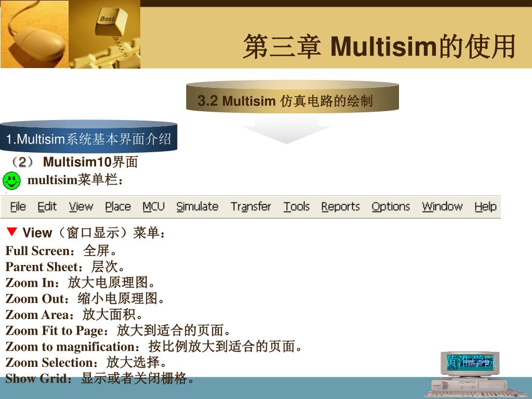Click the View（窗口显示）菜单 heading
Image resolution: width=532 pixels, height=399 pixels.
tap(95, 233)
